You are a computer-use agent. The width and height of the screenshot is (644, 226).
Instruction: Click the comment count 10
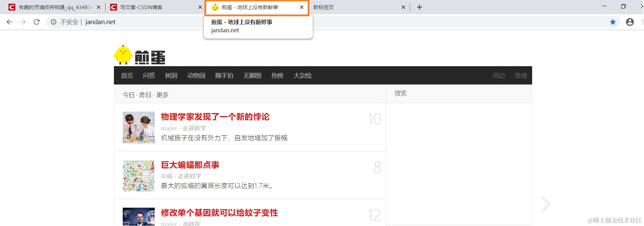pos(374,119)
